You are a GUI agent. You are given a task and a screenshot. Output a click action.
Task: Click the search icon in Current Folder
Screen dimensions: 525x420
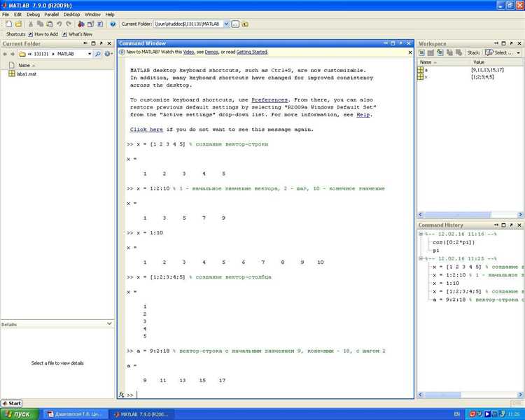point(98,54)
